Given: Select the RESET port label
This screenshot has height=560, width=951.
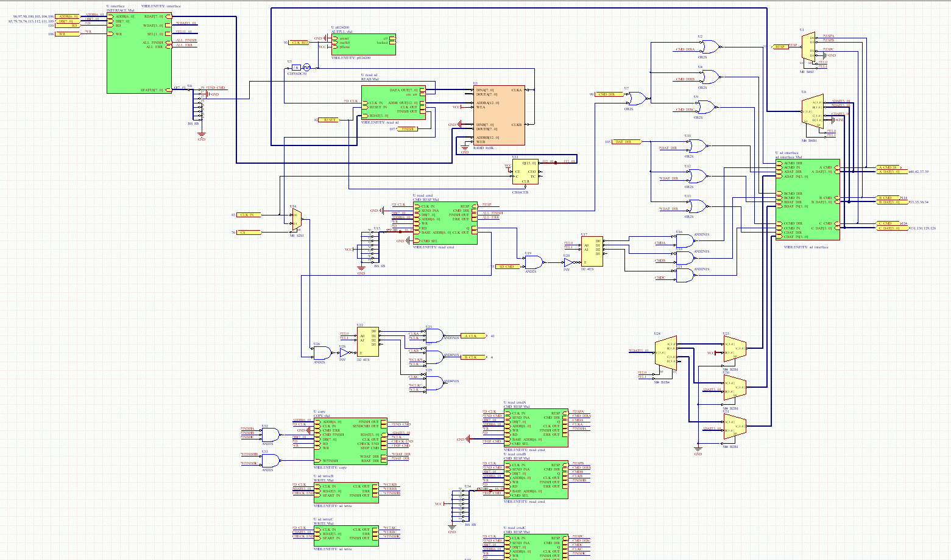Looking at the screenshot, I should [329, 120].
